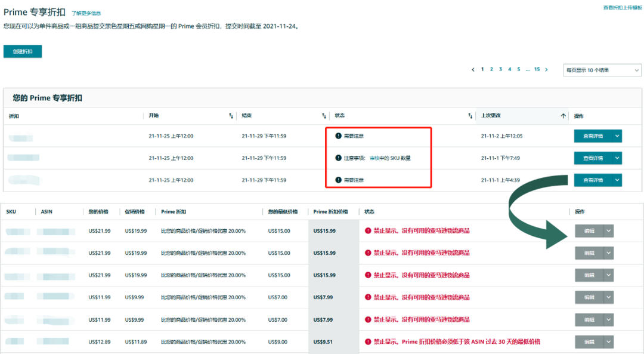The height and width of the screenshot is (354, 644).
Task: Jump to page 15 in pagination
Action: pyautogui.click(x=537, y=70)
